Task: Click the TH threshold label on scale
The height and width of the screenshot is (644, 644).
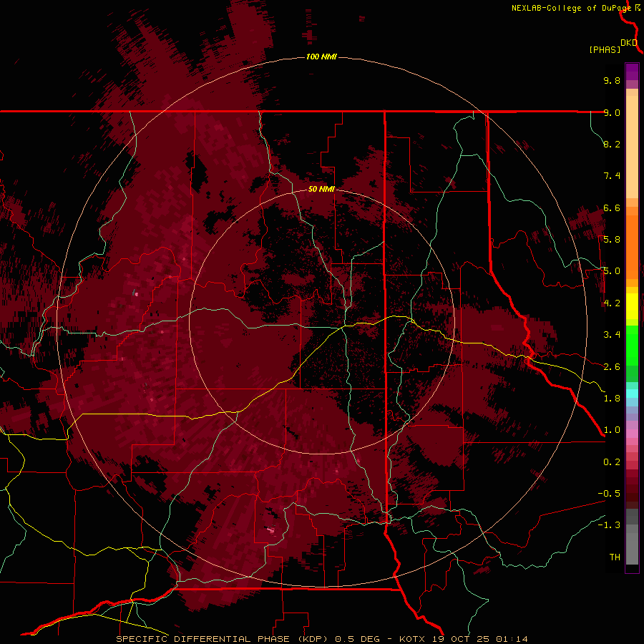Action: (615, 557)
